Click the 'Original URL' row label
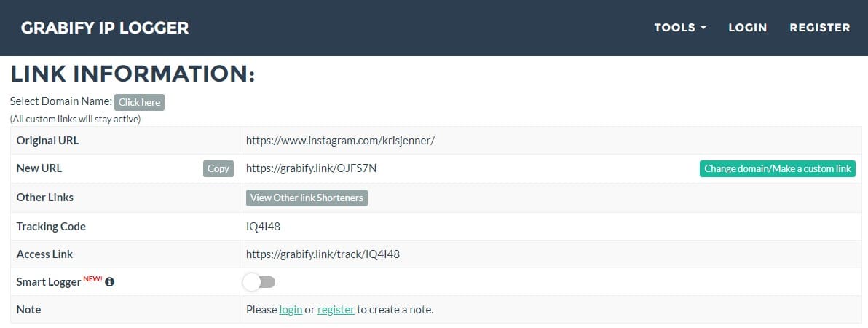Viewport: 868px width, 328px height. tap(47, 141)
